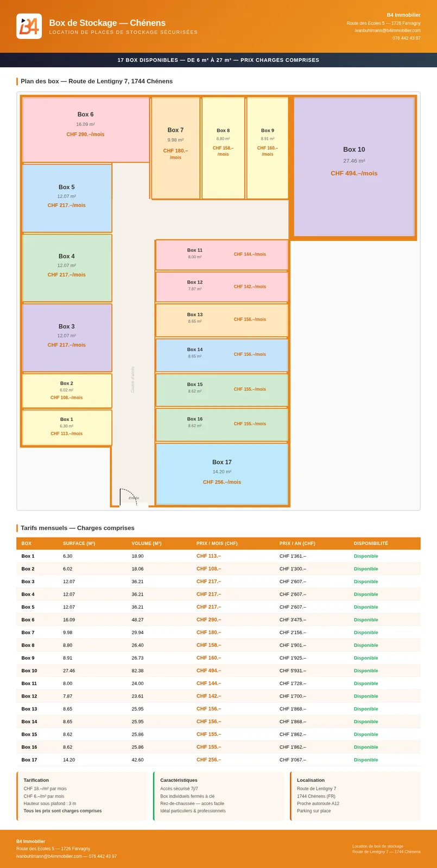This screenshot has height=868, width=437.
Task: Click the Entrée door symbol on the plan
Action: tap(128, 497)
